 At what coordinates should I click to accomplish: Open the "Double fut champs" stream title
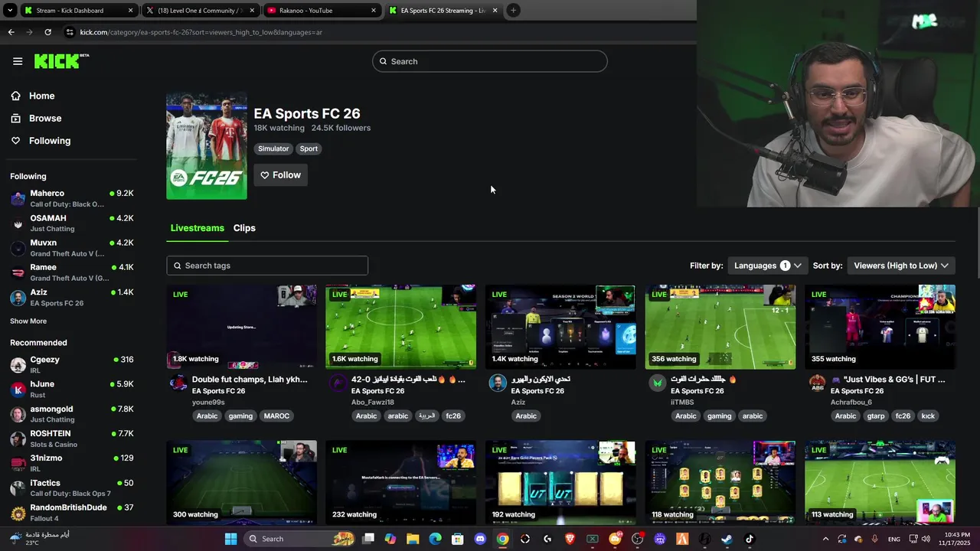pyautogui.click(x=250, y=380)
